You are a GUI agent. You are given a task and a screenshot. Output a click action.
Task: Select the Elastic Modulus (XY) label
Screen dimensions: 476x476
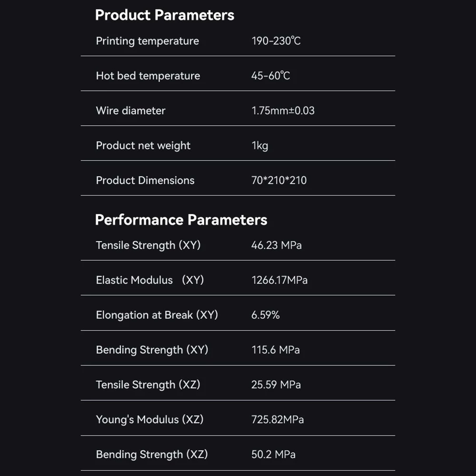pos(150,280)
